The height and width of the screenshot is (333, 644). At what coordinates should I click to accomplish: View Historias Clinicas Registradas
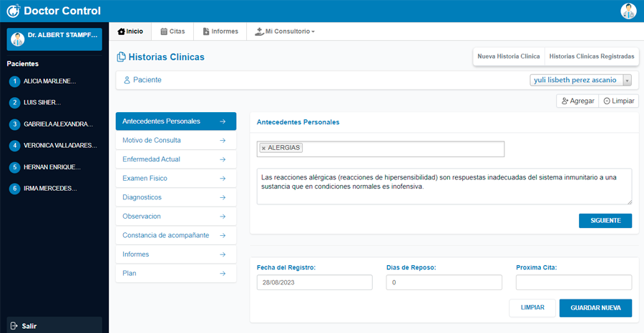tap(591, 56)
